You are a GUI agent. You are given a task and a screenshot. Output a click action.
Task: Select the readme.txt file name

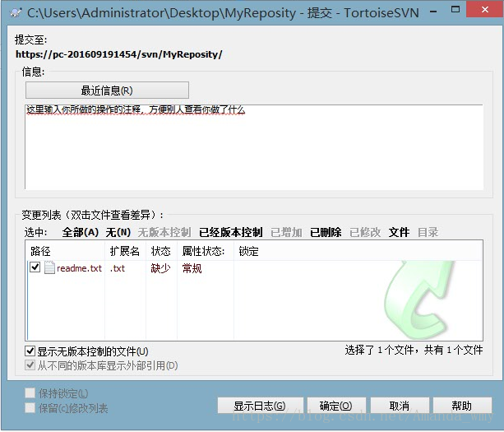click(x=80, y=268)
